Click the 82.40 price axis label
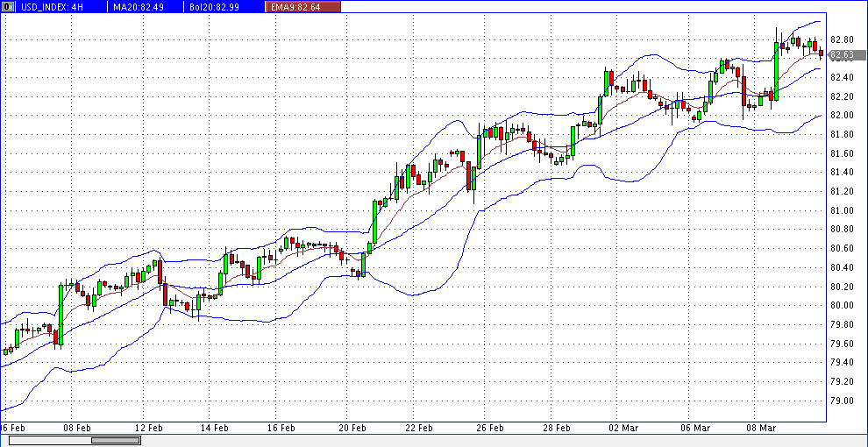This screenshot has height=447, width=868. tap(842, 77)
